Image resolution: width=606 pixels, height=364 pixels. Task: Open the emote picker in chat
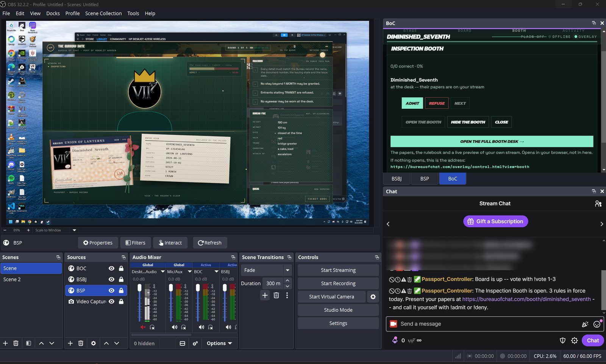[x=597, y=324]
